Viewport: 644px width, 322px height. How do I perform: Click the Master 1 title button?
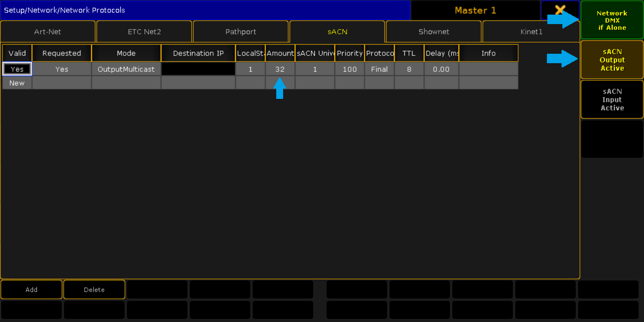476,10
